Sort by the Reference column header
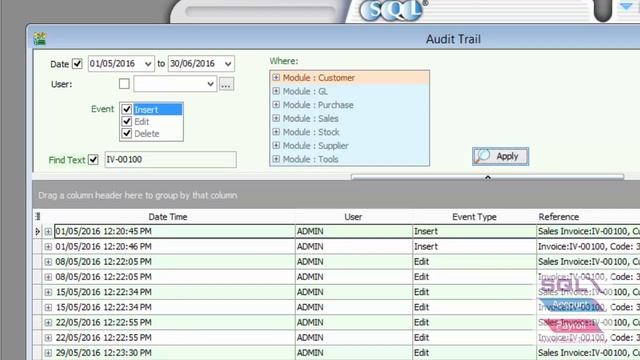Screen dimensions: 640x360 click(x=558, y=217)
